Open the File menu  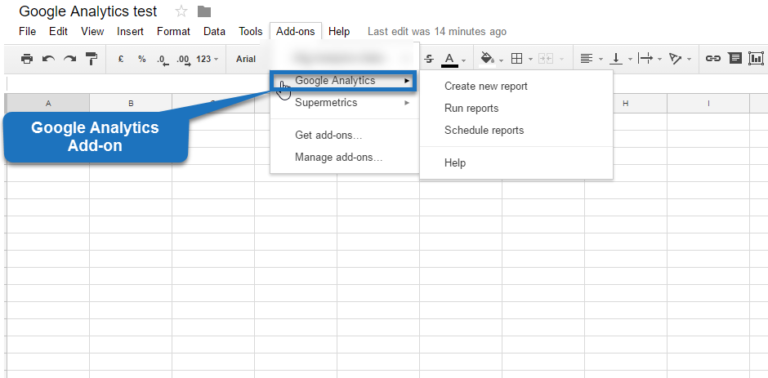click(27, 31)
